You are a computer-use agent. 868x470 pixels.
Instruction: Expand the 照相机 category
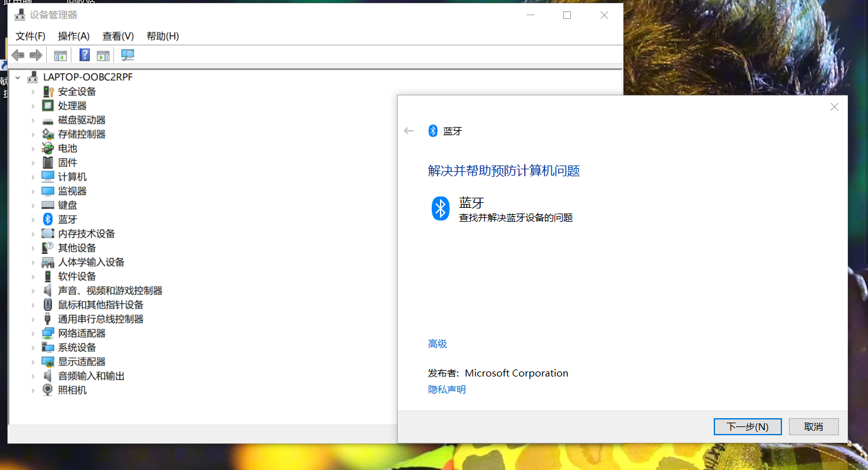pos(33,390)
